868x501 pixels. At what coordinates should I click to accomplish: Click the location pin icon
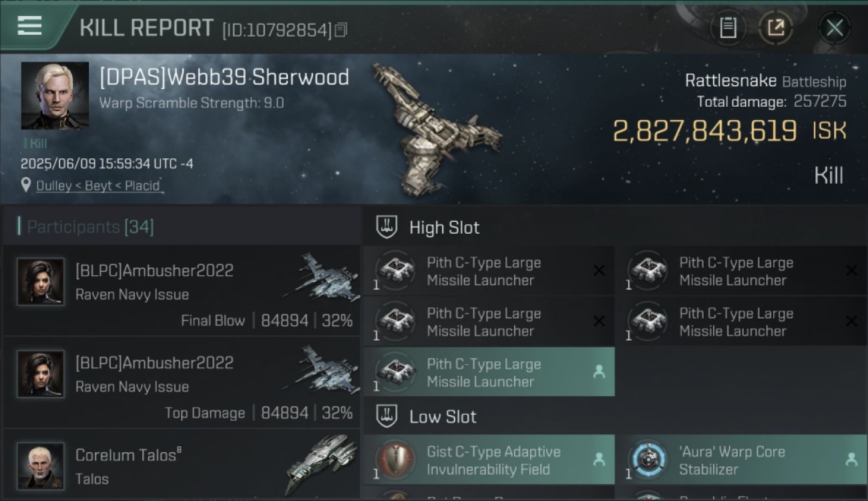coord(26,185)
